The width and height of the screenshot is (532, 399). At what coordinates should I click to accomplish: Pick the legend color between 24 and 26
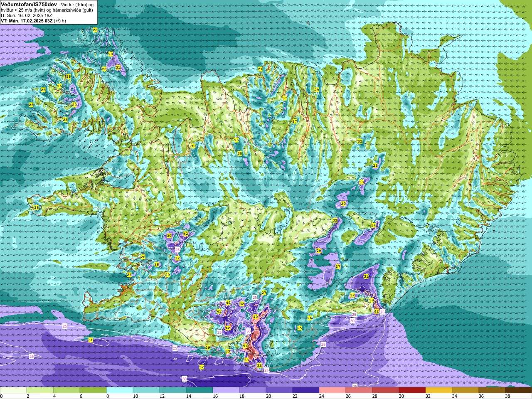(332, 390)
